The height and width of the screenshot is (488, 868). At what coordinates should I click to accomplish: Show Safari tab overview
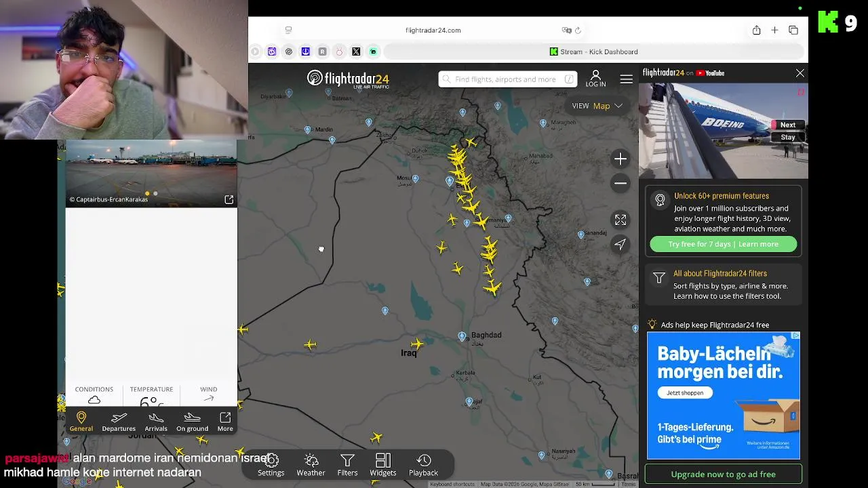pyautogui.click(x=793, y=30)
